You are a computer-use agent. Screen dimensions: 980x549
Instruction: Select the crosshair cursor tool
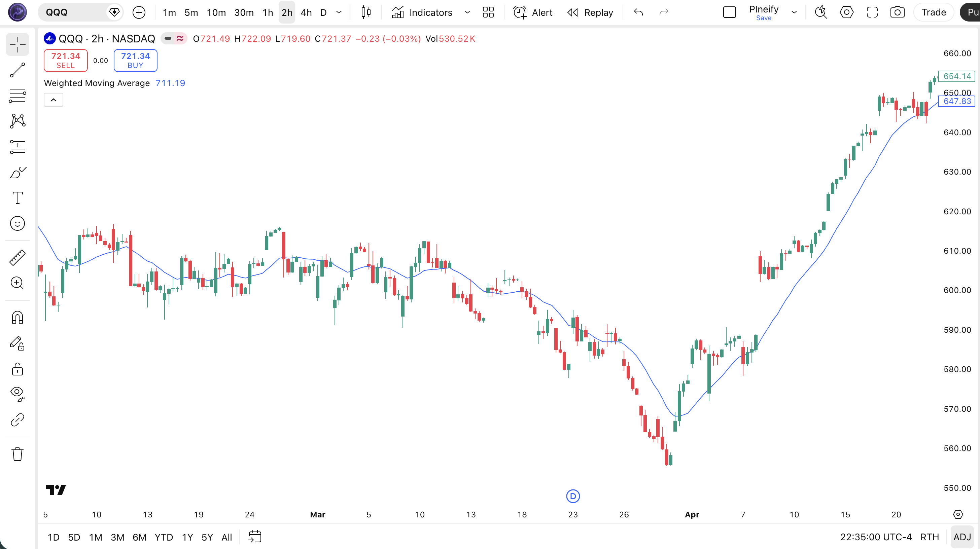(x=17, y=44)
